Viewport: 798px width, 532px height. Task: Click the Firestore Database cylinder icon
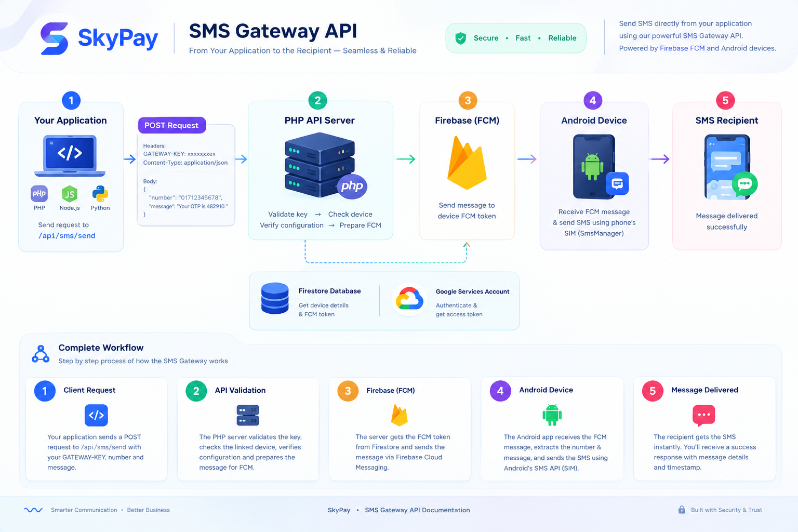(x=275, y=298)
